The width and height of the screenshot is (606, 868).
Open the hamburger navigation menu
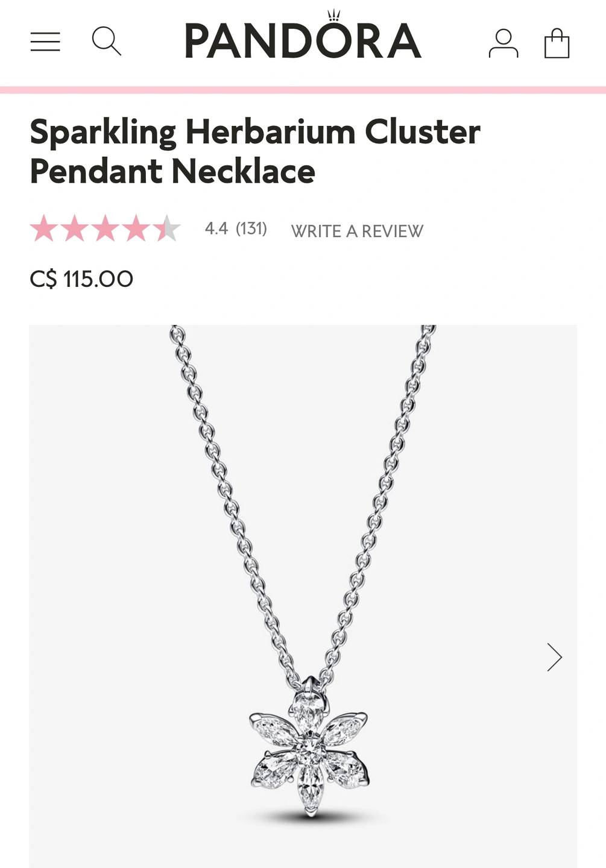[x=45, y=42]
